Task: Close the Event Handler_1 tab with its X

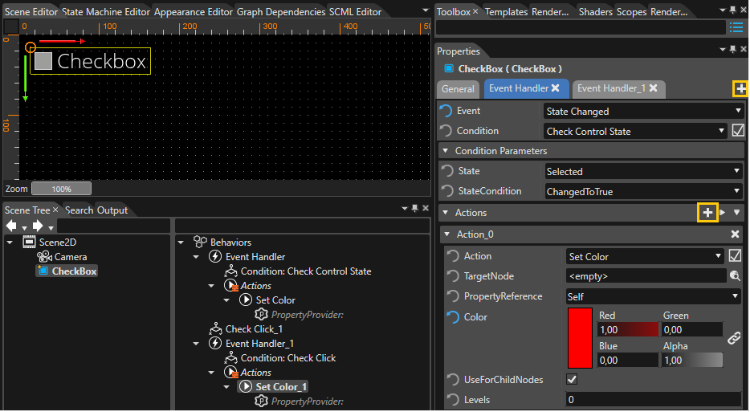Action: tap(653, 88)
